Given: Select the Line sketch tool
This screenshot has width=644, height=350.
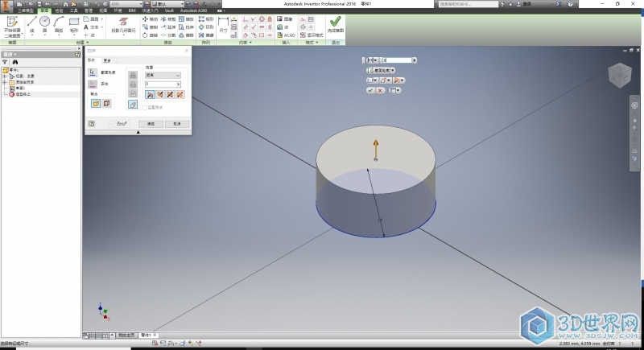Looking at the screenshot, I should [32, 25].
